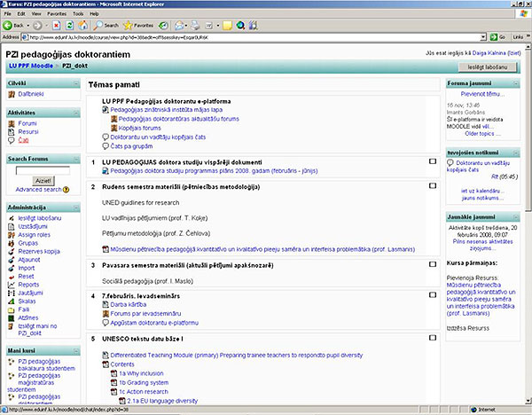Collapse the Jaunākie jaunumi block

[x=516, y=217]
